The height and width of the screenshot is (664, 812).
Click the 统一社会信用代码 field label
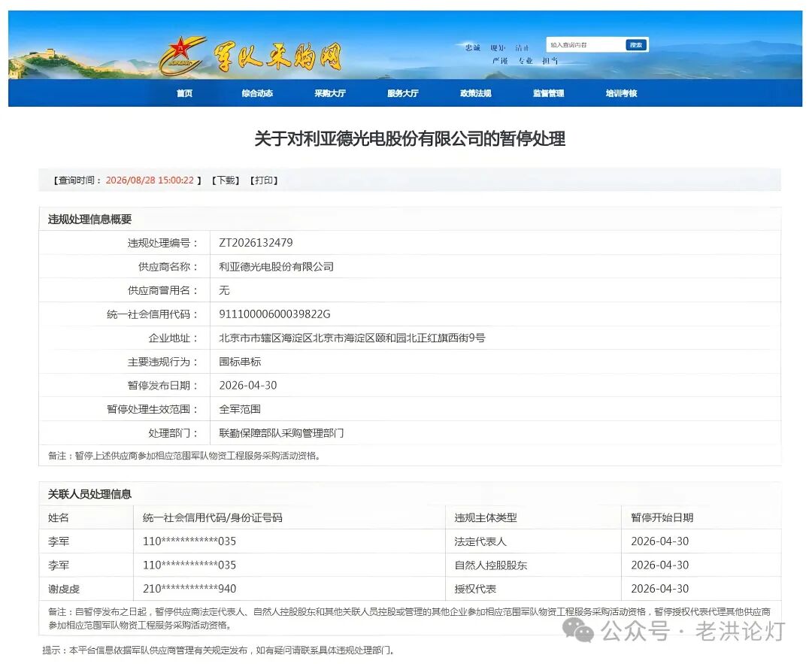pyautogui.click(x=152, y=314)
